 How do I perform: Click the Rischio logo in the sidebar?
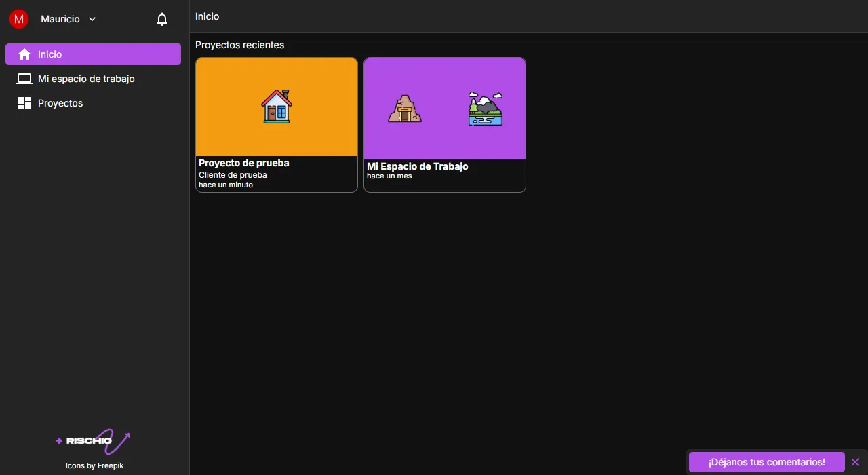[x=93, y=441]
